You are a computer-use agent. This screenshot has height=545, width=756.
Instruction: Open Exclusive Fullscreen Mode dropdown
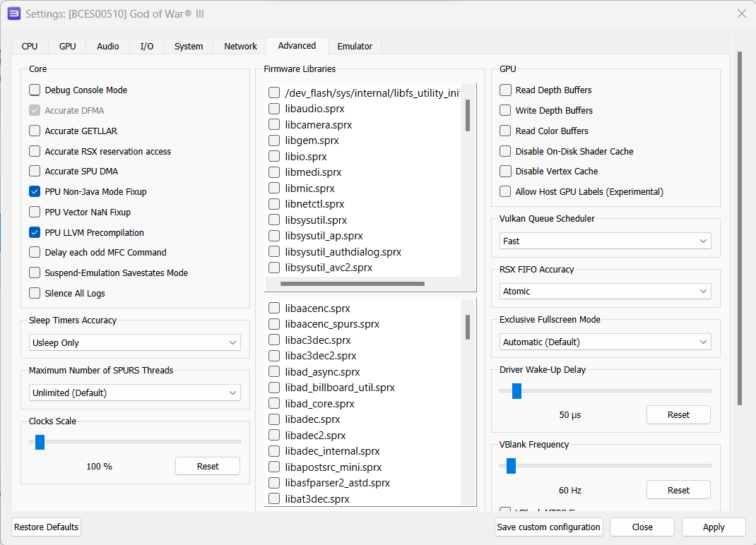[x=605, y=342]
